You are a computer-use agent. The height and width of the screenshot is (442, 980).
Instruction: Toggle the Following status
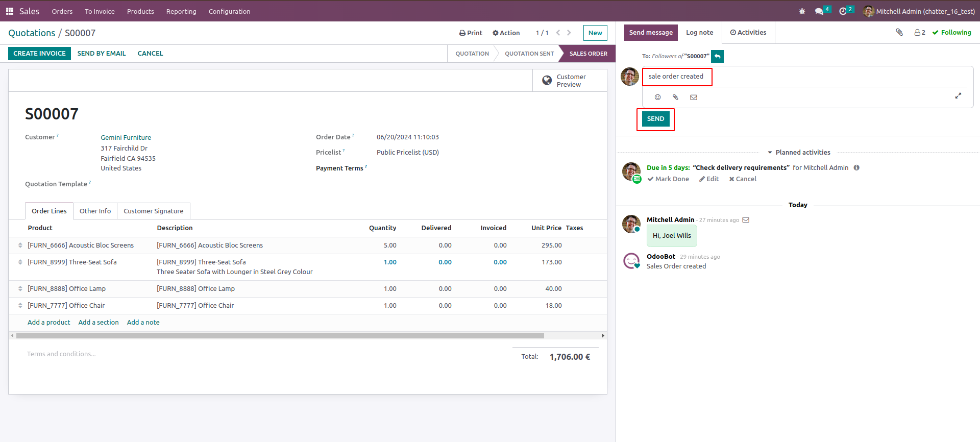pos(952,32)
